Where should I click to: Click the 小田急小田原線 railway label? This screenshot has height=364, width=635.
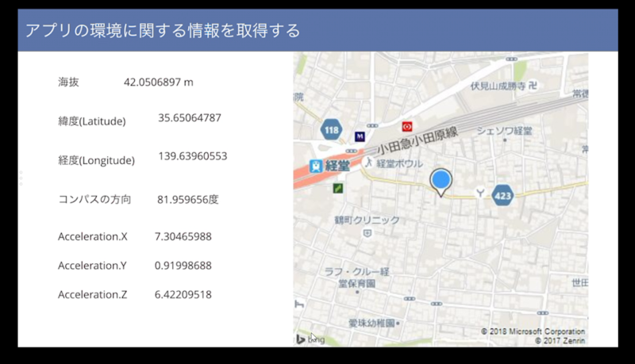(x=418, y=140)
